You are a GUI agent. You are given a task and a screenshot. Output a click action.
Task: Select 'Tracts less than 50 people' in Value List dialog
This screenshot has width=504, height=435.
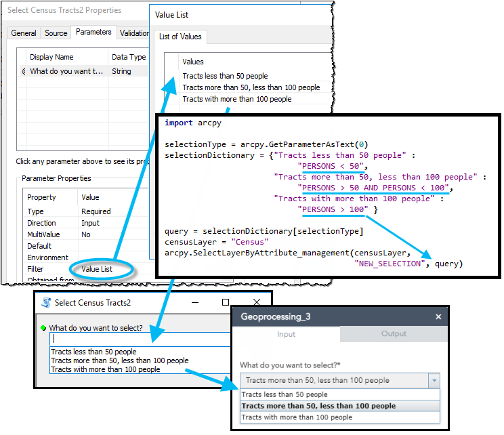point(225,76)
